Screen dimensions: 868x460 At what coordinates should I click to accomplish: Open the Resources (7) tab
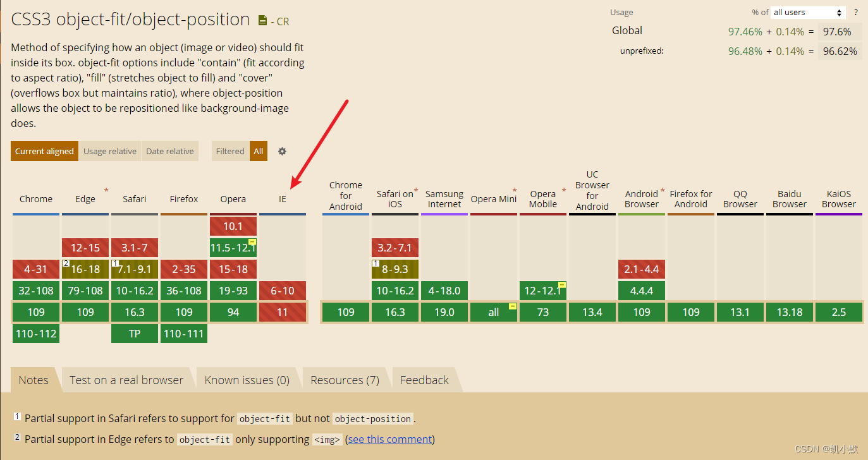[345, 380]
